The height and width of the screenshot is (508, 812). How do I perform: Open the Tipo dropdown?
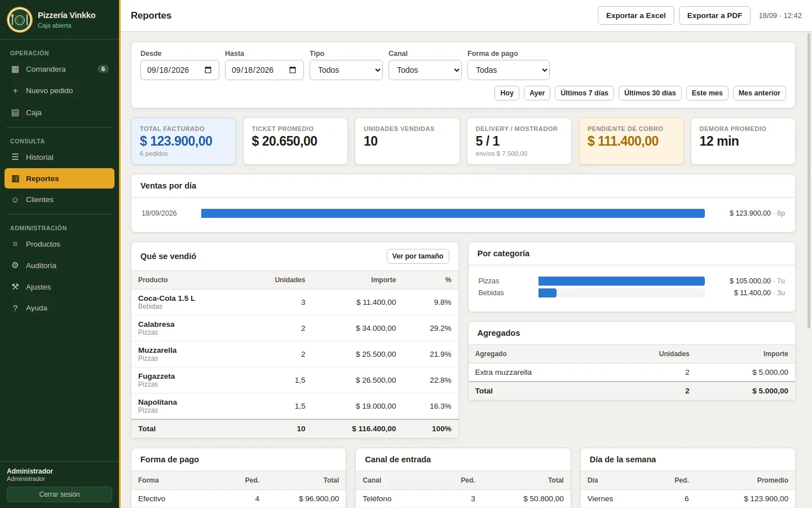tap(346, 70)
